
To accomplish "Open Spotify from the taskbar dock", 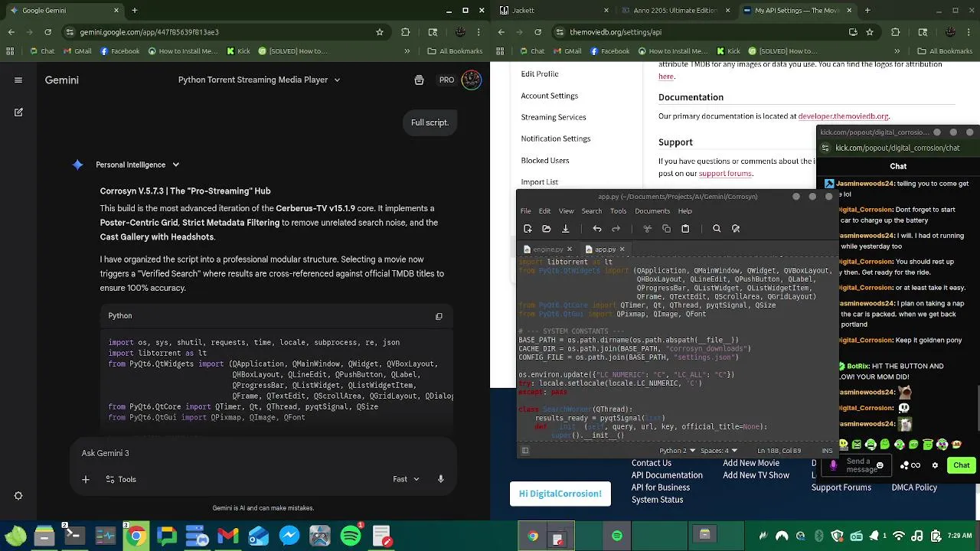I will tap(351, 536).
